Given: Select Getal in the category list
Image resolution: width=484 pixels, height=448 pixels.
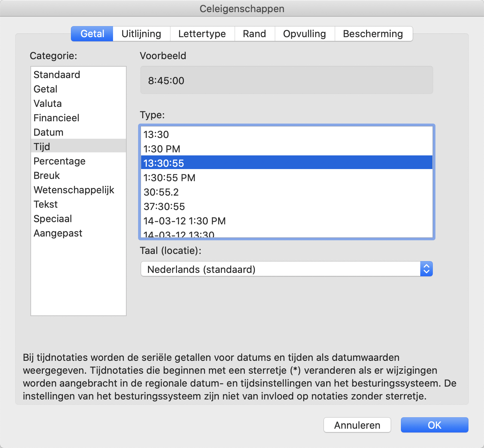Looking at the screenshot, I should point(79,89).
